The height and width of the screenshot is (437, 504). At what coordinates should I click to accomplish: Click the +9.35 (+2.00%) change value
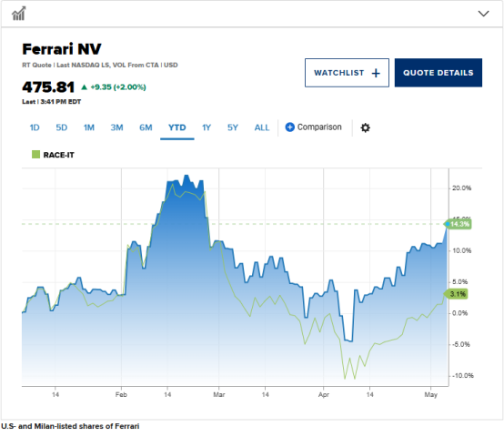click(118, 87)
